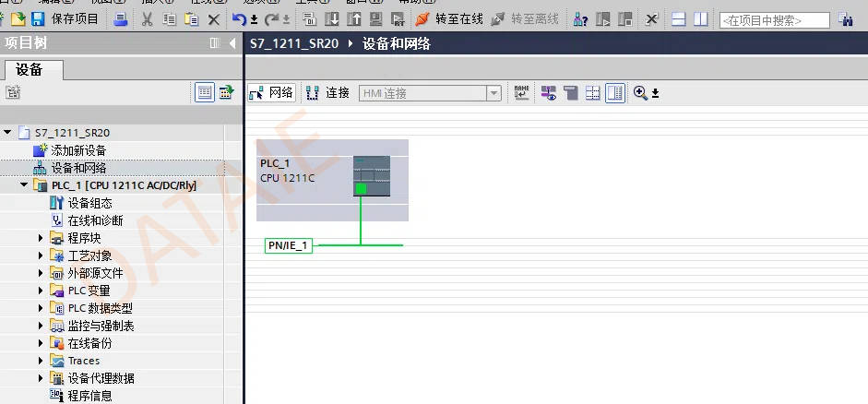The image size is (868, 404).
Task: Expand the 工艺对象 folder
Action: point(41,255)
